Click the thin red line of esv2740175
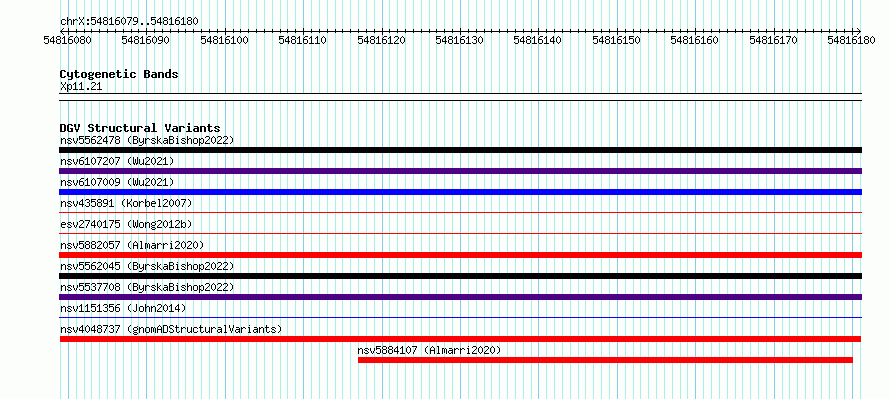This screenshot has width=890, height=399. [460, 233]
